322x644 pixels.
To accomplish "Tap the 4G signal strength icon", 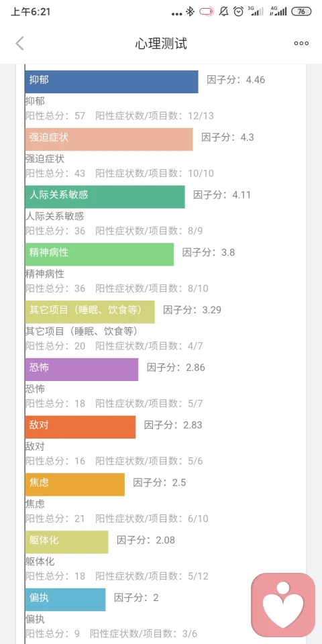I will tap(278, 11).
